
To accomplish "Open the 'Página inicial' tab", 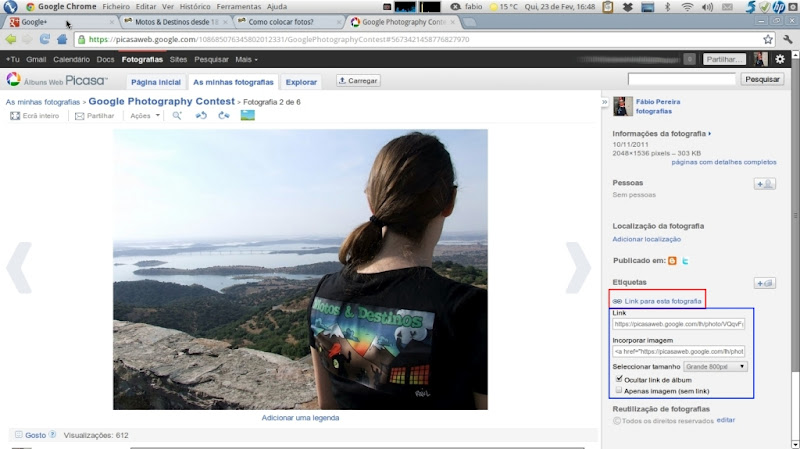I will 156,82.
